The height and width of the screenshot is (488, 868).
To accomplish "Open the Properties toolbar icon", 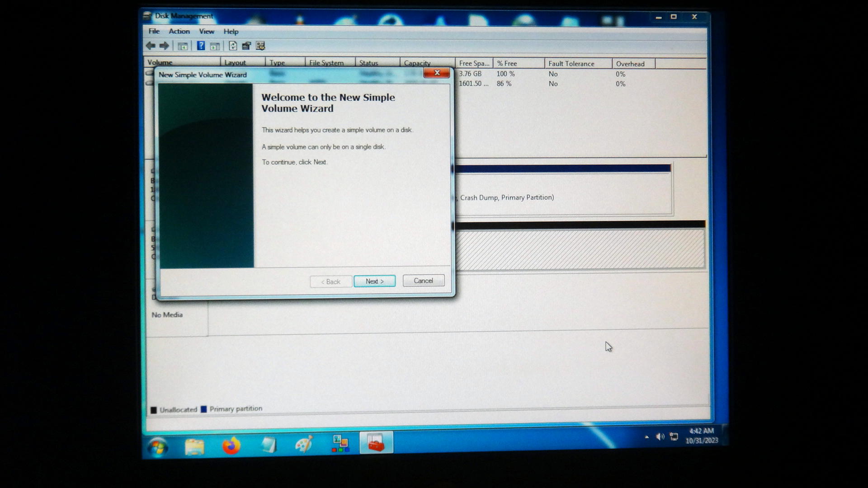I will [246, 46].
